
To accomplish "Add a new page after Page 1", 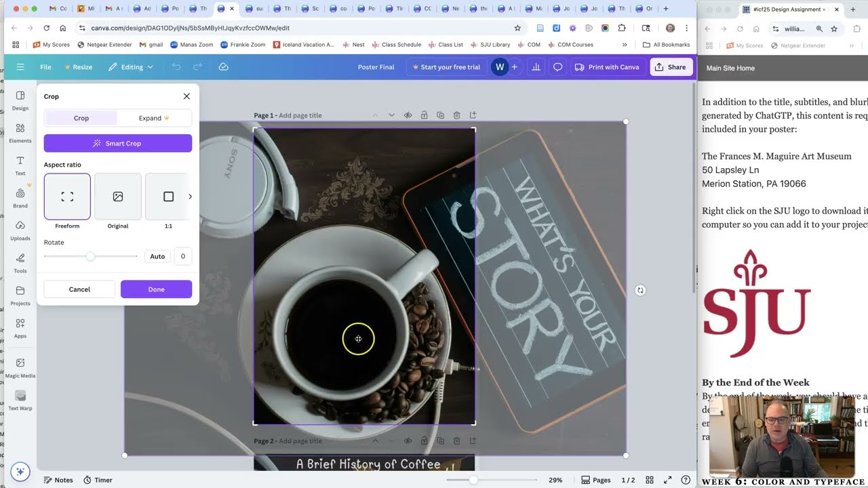I will (x=473, y=115).
